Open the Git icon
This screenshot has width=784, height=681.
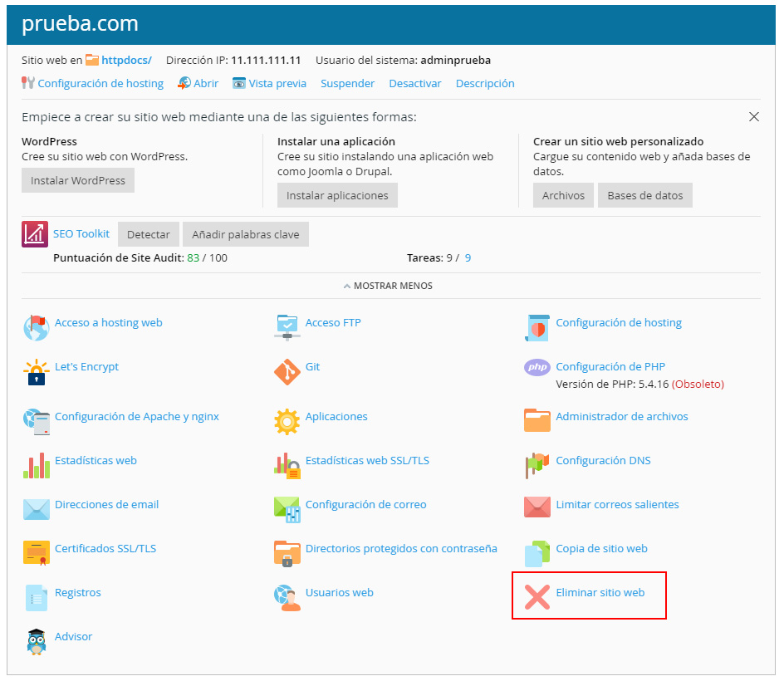click(x=287, y=373)
